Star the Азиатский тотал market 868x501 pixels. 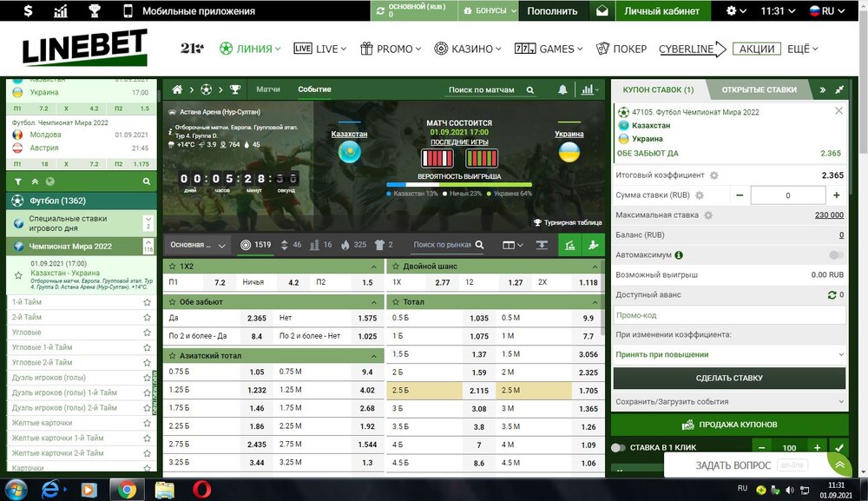(172, 355)
